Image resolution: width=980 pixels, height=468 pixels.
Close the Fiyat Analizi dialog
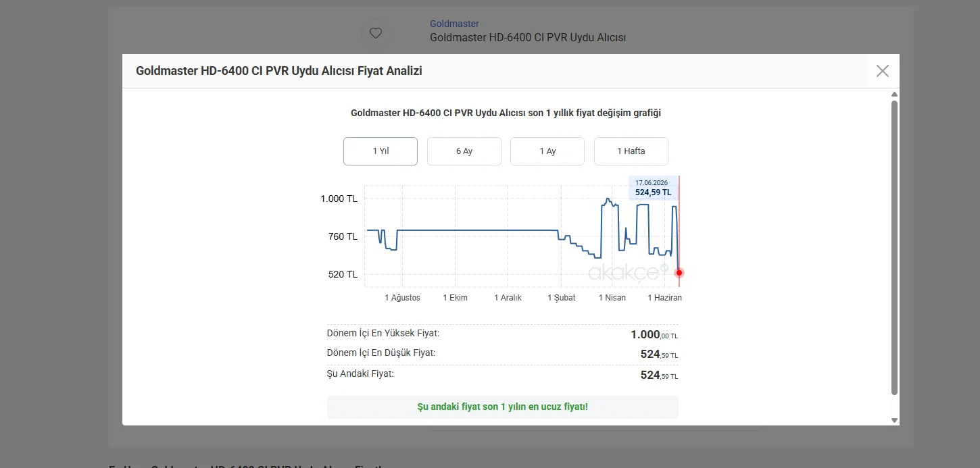(882, 71)
